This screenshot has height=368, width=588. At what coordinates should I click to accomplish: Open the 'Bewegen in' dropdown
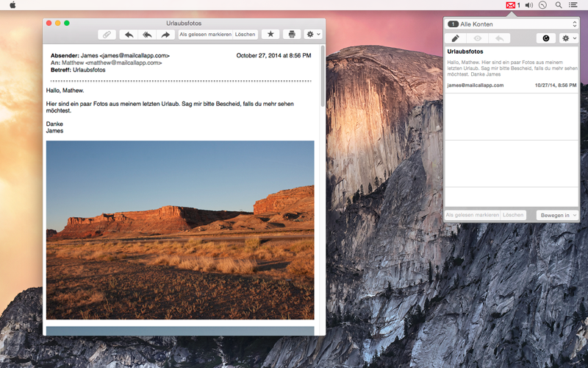coord(558,215)
